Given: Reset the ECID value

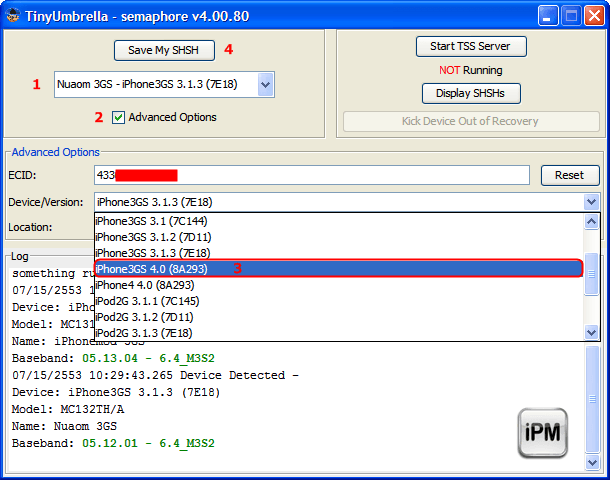Looking at the screenshot, I should point(570,175).
